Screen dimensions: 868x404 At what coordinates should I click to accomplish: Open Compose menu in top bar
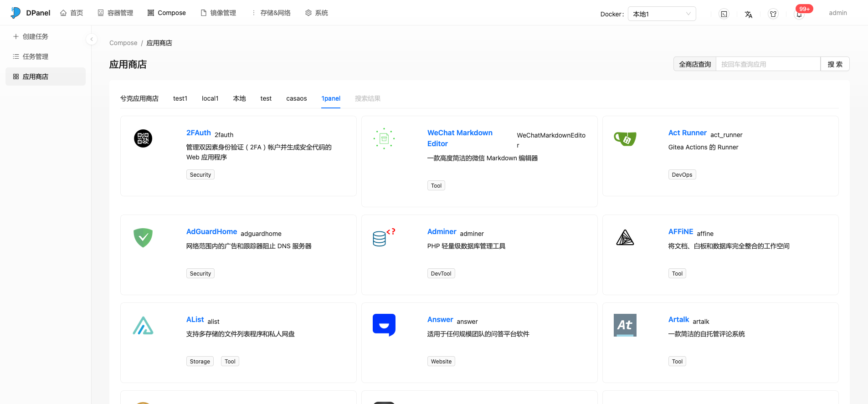coord(166,13)
